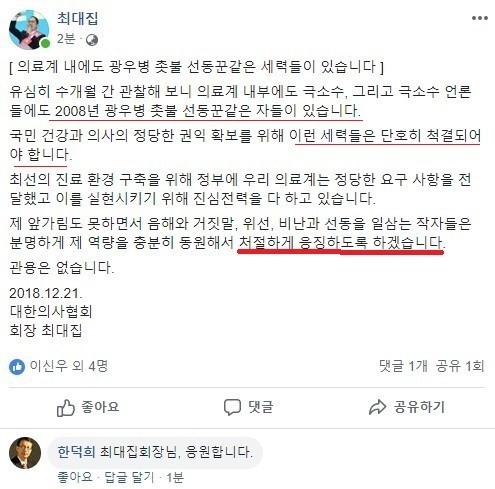Click the green online status dot
This screenshot has height=489, width=495.
point(45,43)
